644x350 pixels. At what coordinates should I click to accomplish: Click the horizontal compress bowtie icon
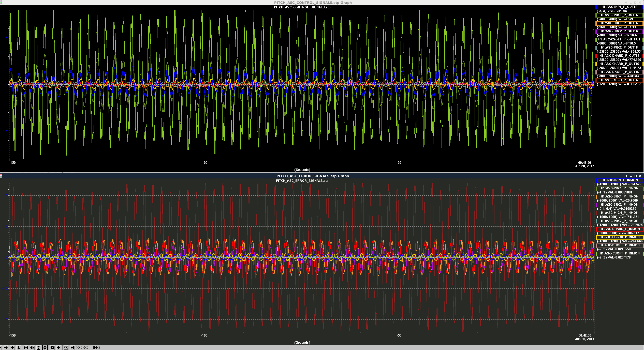point(26,347)
